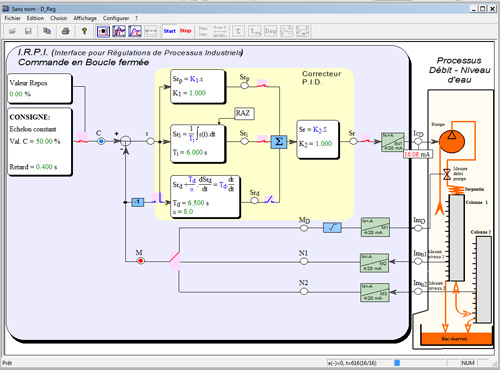This screenshot has width=500, height=370.
Task: Toggle the measurement selector switch right of M
Action: [175, 260]
